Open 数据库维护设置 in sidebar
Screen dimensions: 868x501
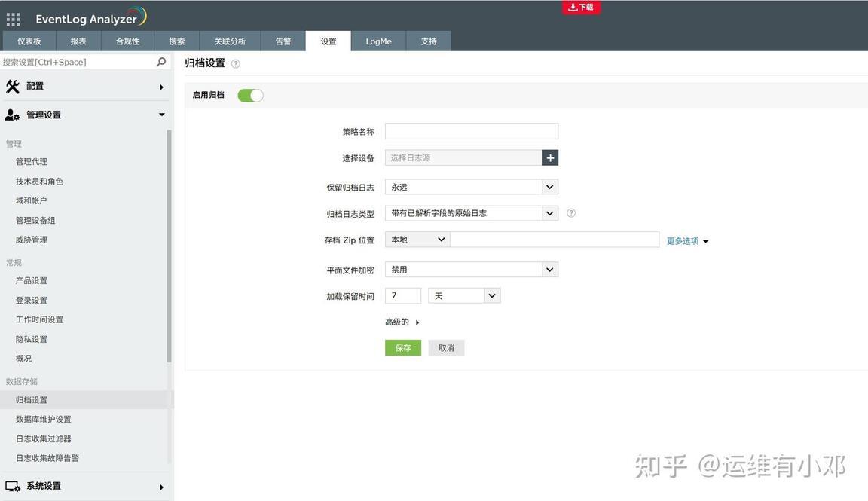(x=43, y=419)
